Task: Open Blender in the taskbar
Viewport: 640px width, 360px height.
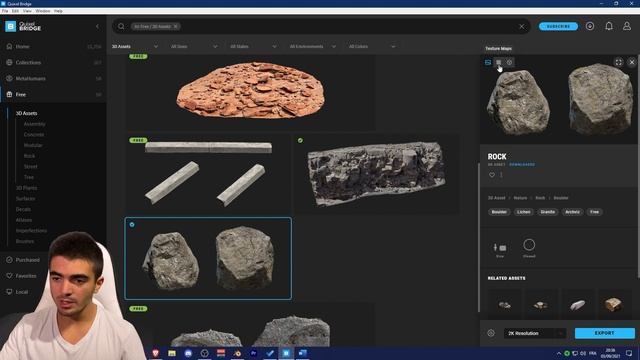Action: pos(237,353)
